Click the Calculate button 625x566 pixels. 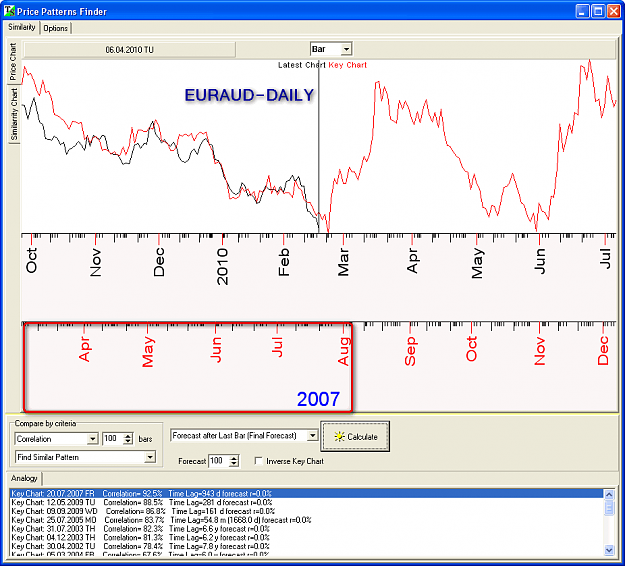(x=355, y=436)
